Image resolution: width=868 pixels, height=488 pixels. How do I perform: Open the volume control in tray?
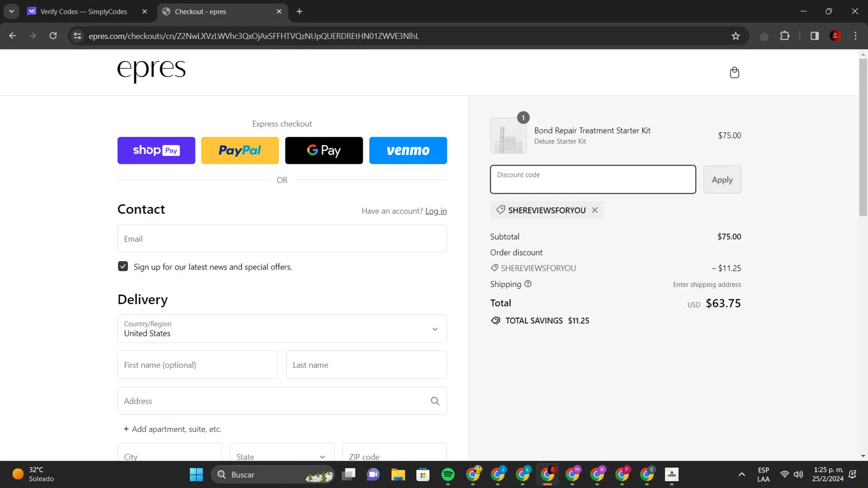pos(798,474)
